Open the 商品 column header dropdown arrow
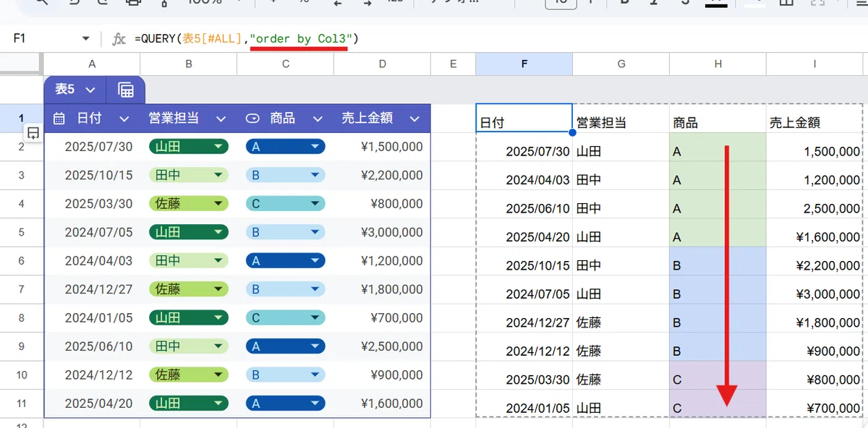868x428 pixels. [x=318, y=119]
